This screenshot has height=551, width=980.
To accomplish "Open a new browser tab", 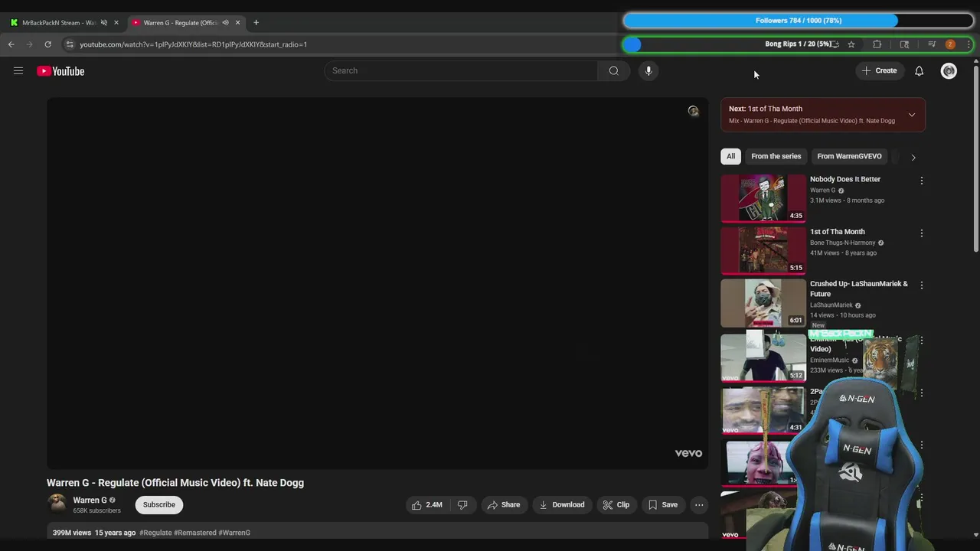I will pyautogui.click(x=256, y=23).
